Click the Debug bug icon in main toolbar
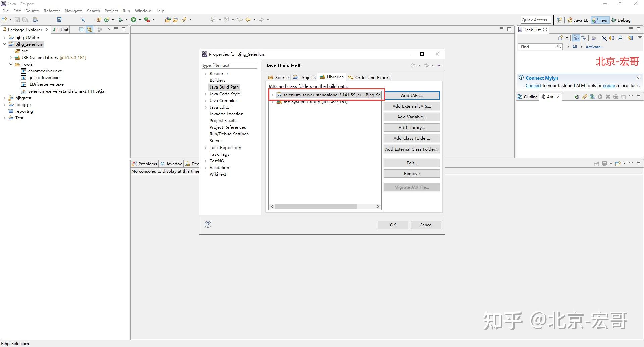This screenshot has width=644, height=347. (120, 20)
